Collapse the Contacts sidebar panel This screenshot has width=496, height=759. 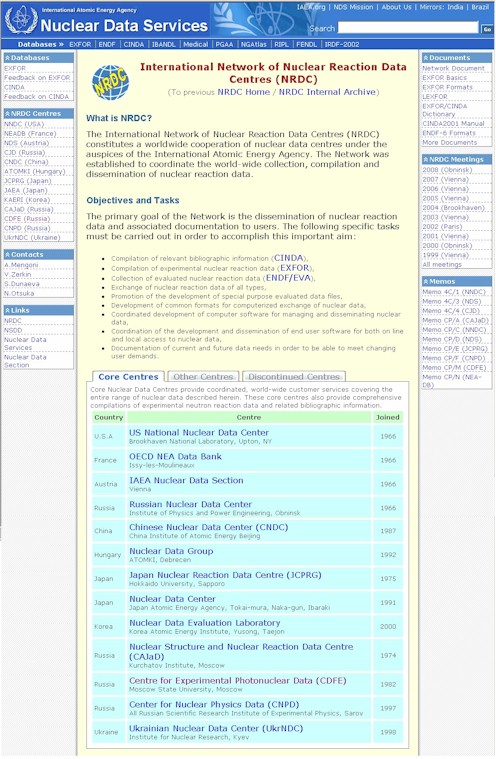[7, 255]
